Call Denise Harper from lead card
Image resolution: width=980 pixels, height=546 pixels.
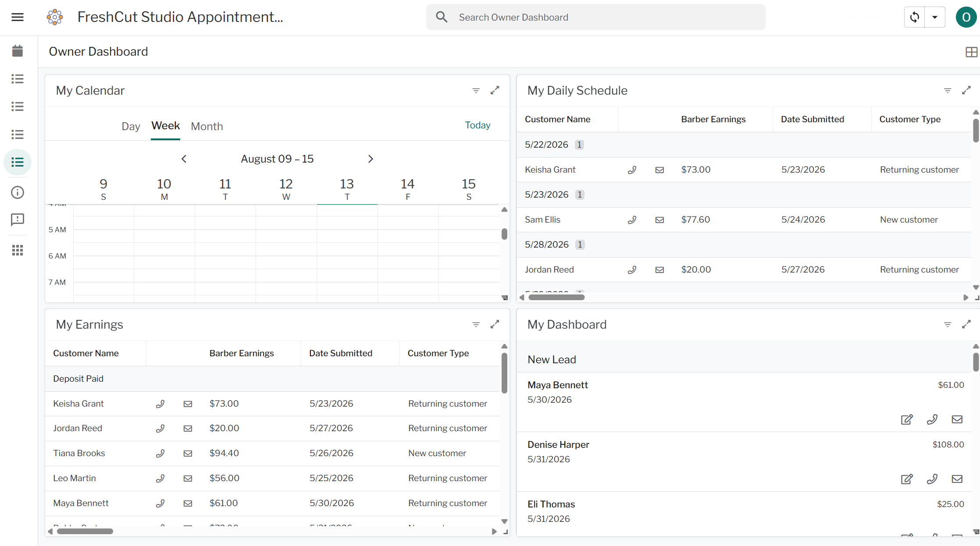point(932,479)
